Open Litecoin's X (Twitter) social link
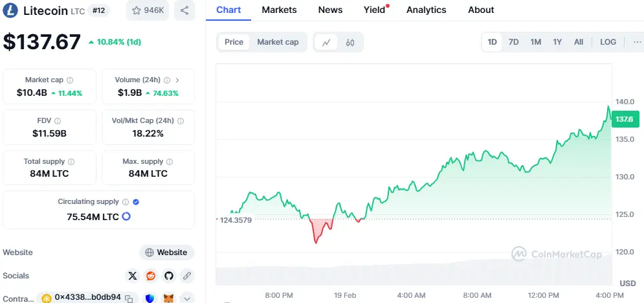Image resolution: width=644 pixels, height=303 pixels. pos(133,276)
